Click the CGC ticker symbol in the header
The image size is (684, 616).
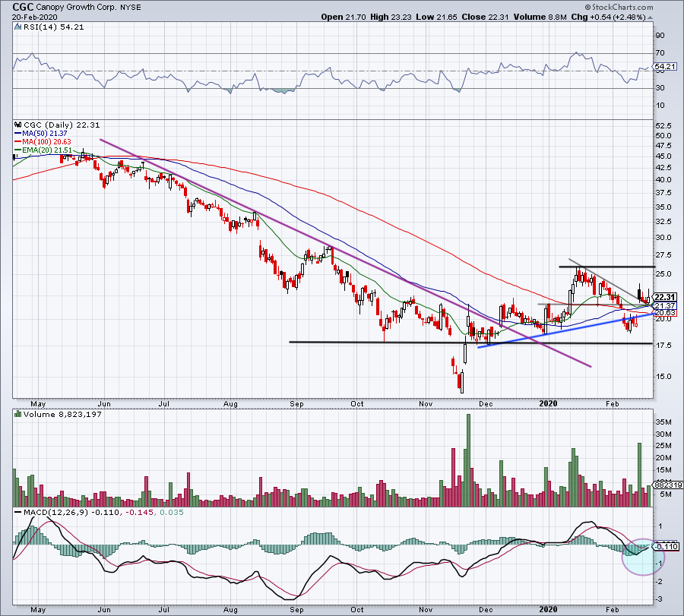[22, 7]
